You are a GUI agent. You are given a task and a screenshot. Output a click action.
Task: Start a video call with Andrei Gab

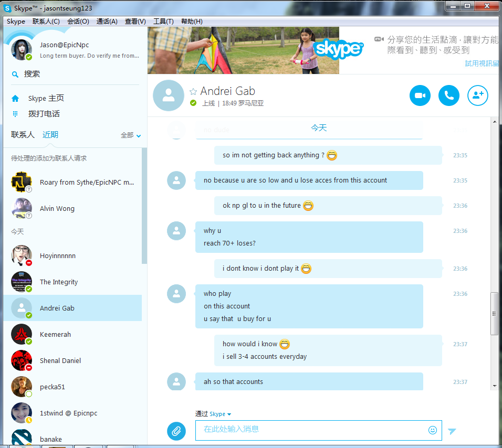coord(420,95)
